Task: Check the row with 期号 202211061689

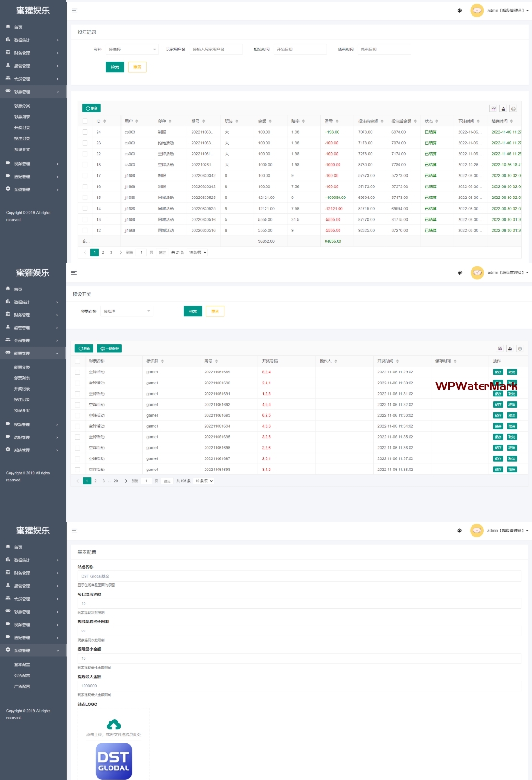Action: pos(77,372)
